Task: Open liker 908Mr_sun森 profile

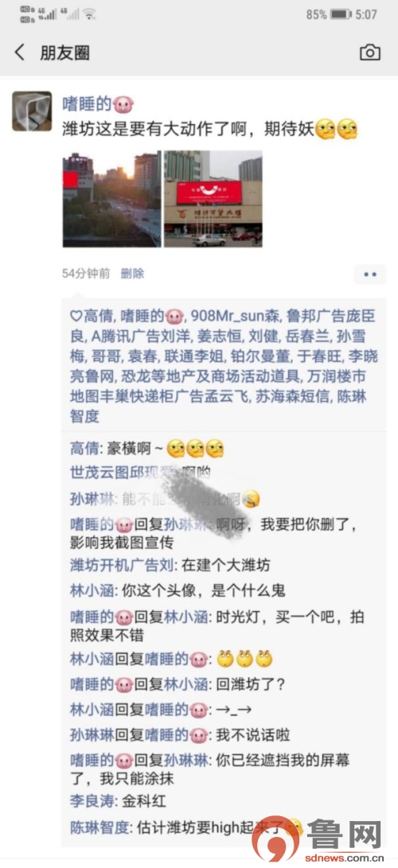Action: 236,317
